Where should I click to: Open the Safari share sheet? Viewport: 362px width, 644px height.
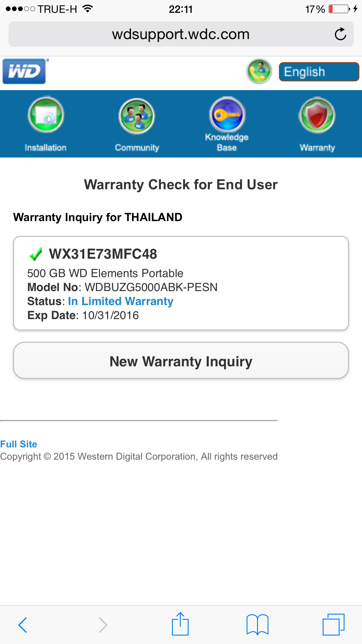[x=180, y=624]
